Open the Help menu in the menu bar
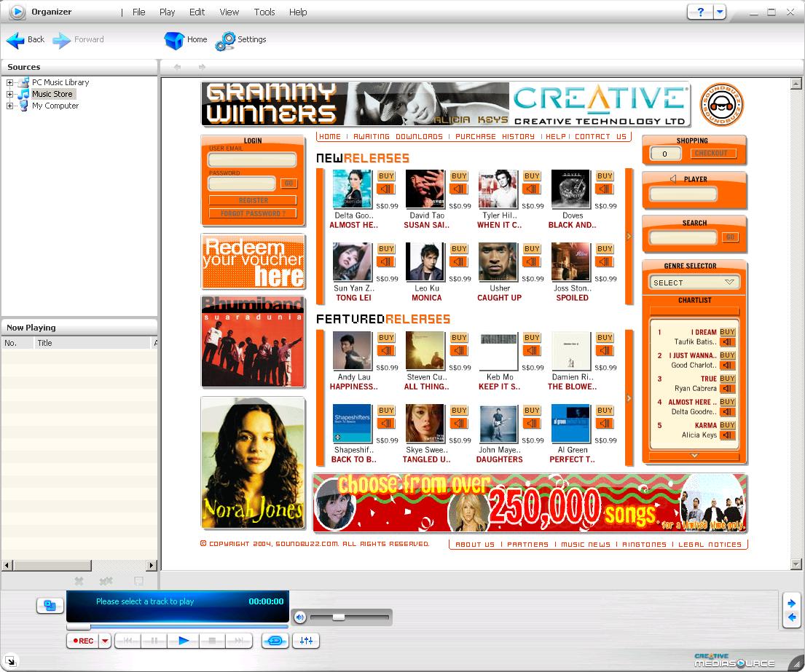Image resolution: width=805 pixels, height=672 pixels. (298, 12)
